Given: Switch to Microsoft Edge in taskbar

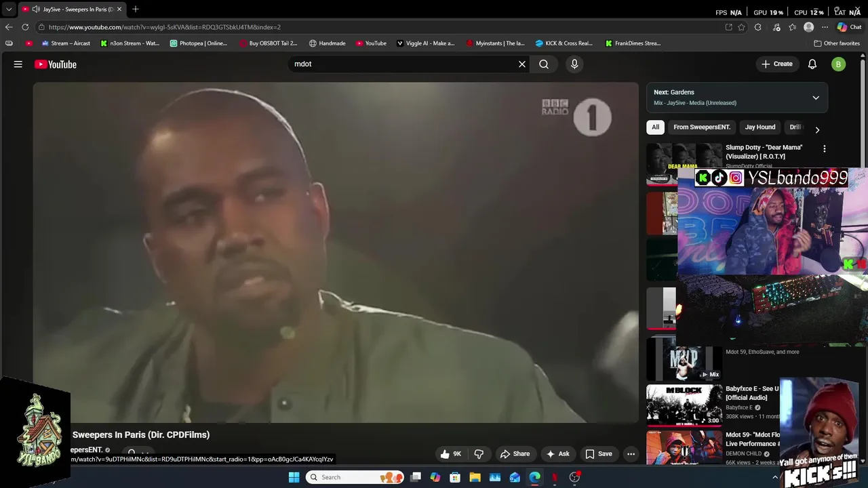Looking at the screenshot, I should [x=535, y=477].
